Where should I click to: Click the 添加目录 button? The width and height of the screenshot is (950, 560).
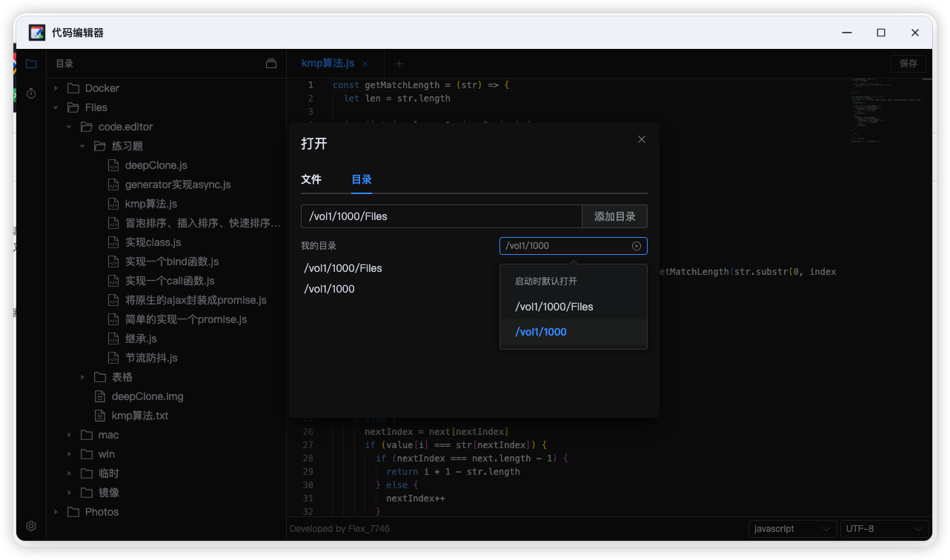click(x=614, y=216)
